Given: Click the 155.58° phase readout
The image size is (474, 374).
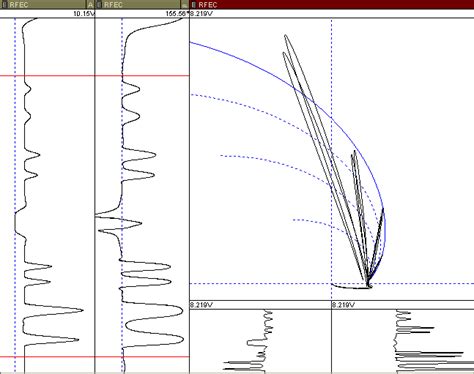Looking at the screenshot, I should coord(177,14).
